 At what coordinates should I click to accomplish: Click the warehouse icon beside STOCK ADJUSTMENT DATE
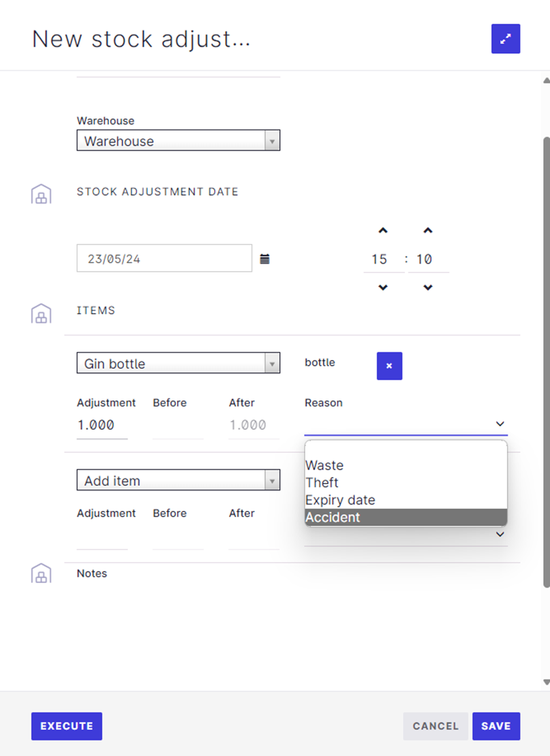[41, 193]
